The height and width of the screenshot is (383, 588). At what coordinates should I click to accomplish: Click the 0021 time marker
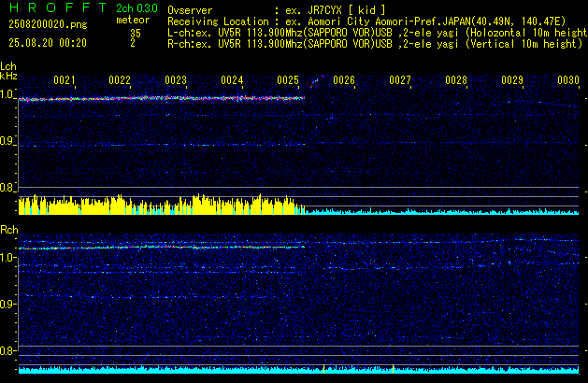coord(65,80)
